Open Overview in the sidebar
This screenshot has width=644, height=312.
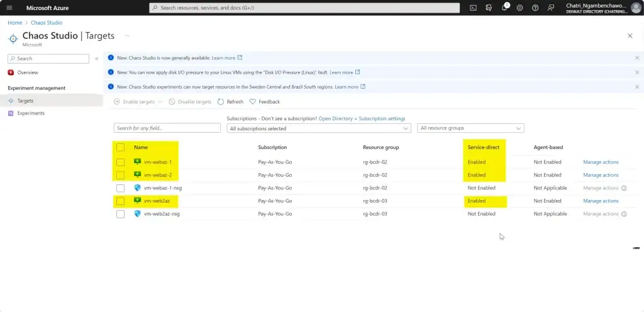tap(28, 73)
